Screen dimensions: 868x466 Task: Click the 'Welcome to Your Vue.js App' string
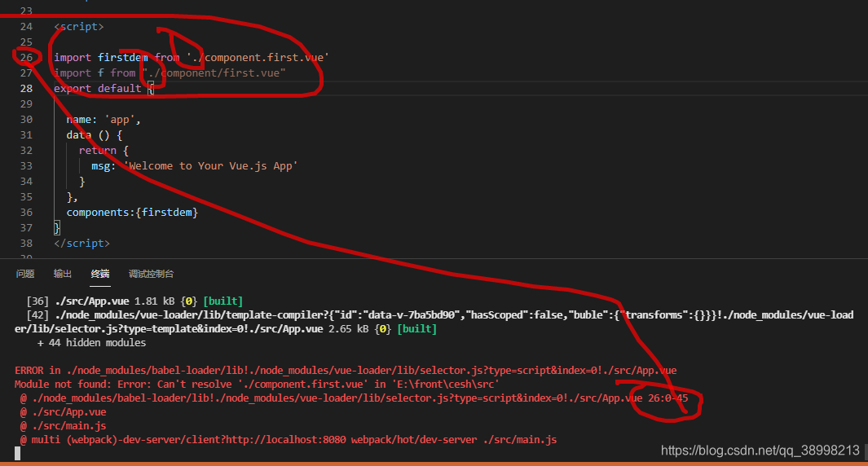coord(210,166)
